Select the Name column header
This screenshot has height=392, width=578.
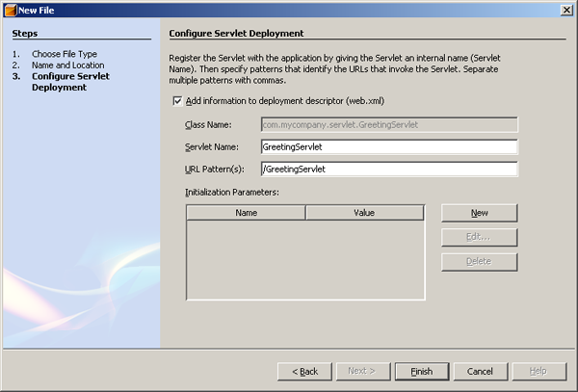click(x=246, y=213)
